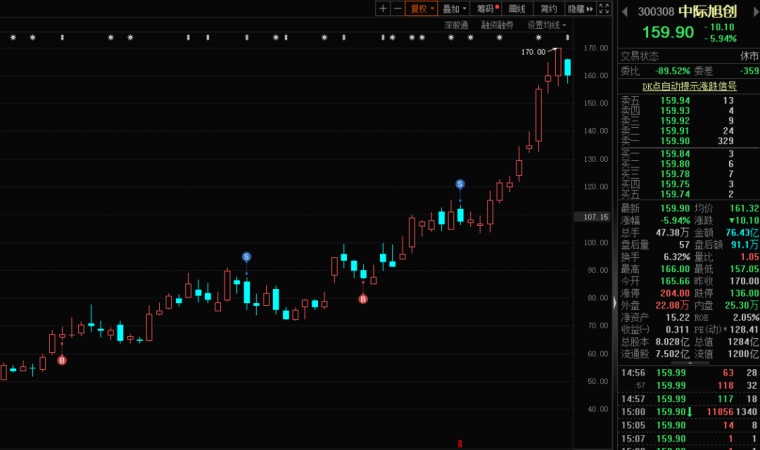The width and height of the screenshot is (760, 450).
Task: Click the red B buy marker near 80
Action: click(363, 299)
